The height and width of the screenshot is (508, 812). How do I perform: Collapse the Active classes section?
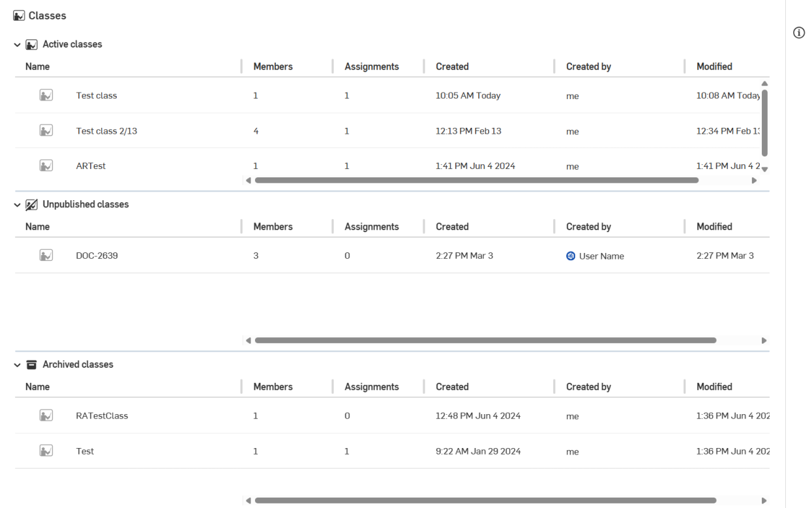[17, 45]
